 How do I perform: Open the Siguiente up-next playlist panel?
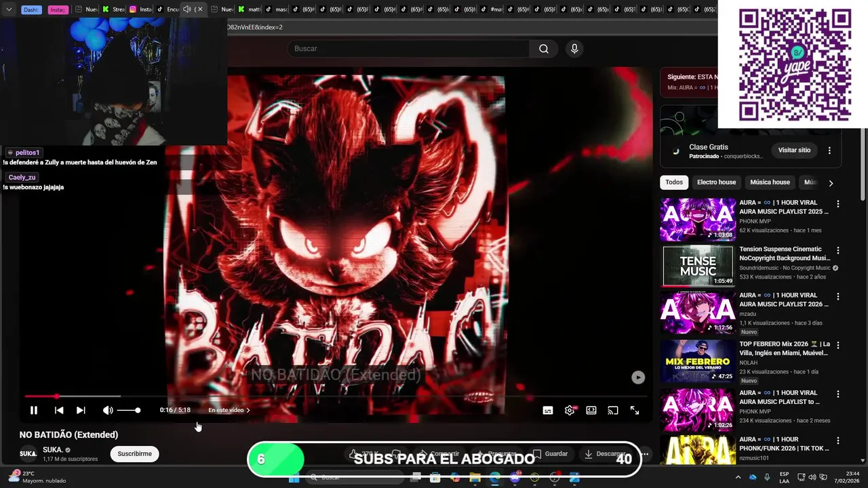point(689,82)
